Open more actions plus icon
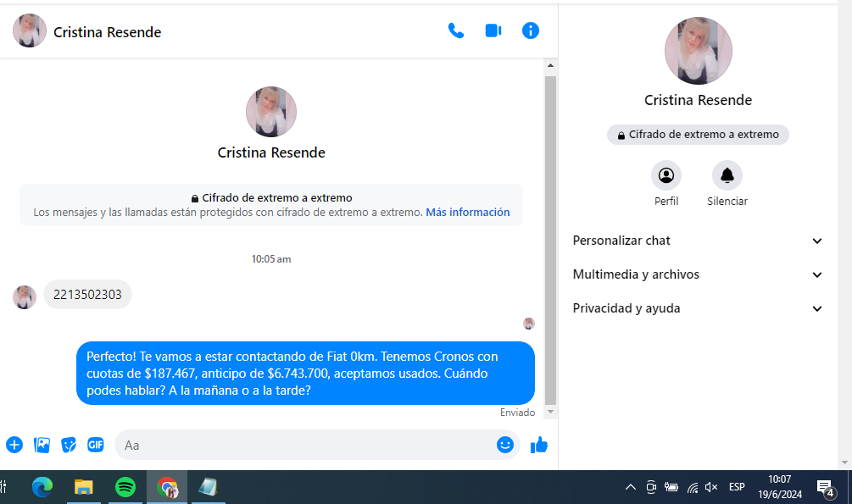Viewport: 852px width, 504px height. tap(14, 445)
